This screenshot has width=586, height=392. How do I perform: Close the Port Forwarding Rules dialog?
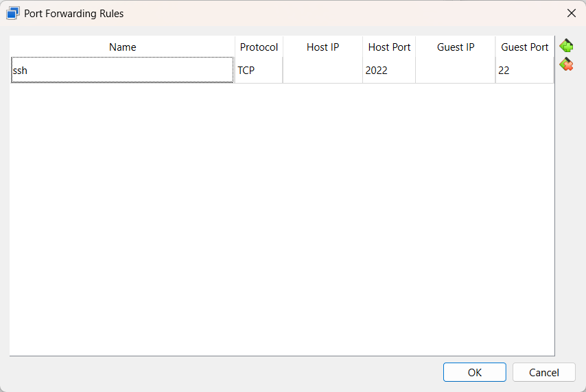(x=571, y=14)
